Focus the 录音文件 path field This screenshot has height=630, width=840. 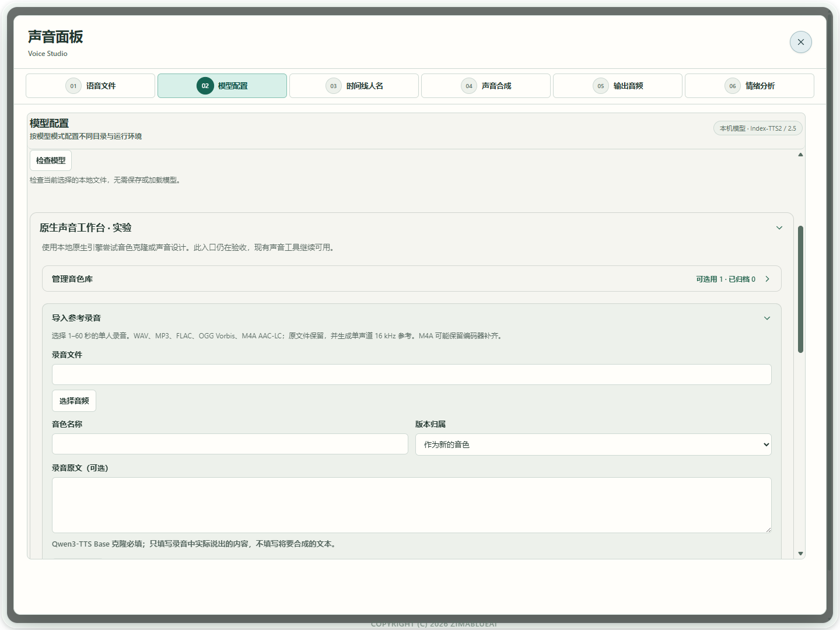[x=412, y=374]
